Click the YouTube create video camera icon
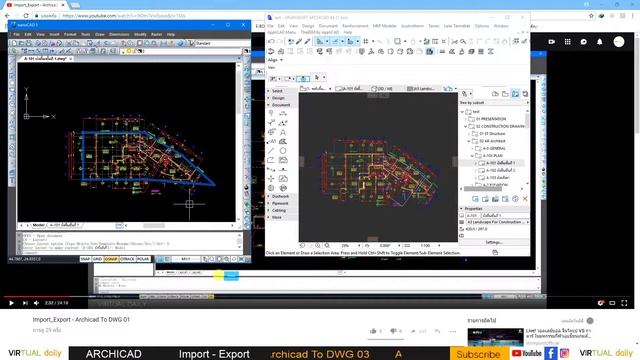This screenshot has width=640, height=360. pos(551,42)
